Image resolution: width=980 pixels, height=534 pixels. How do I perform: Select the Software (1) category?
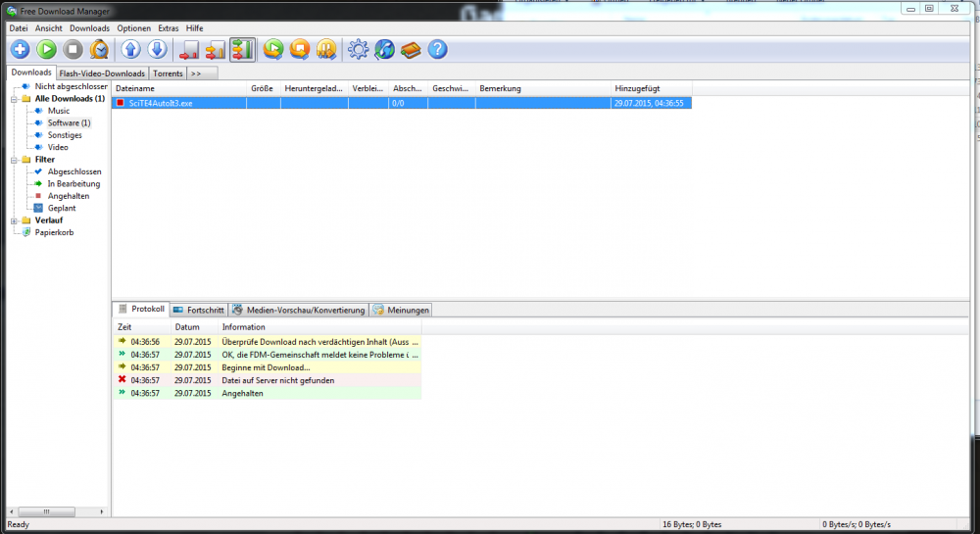pyautogui.click(x=69, y=123)
